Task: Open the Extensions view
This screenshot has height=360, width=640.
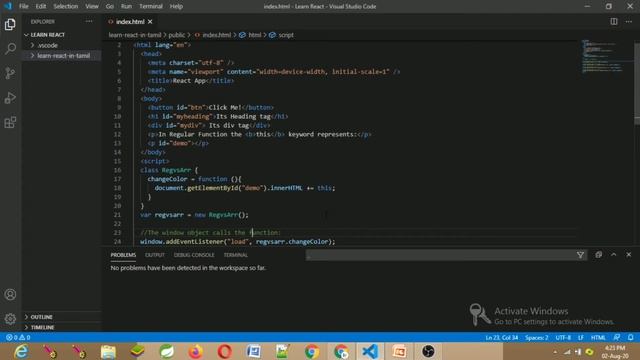Action: 10,122
